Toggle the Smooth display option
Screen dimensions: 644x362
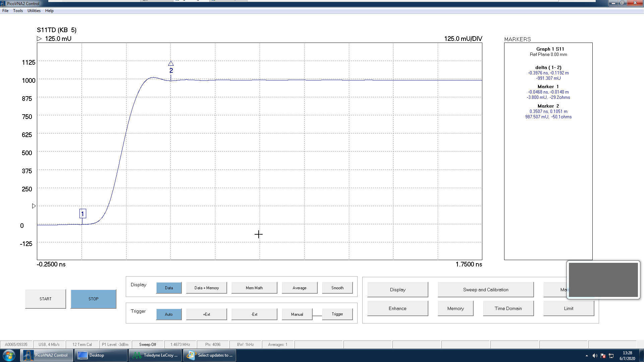pyautogui.click(x=337, y=288)
